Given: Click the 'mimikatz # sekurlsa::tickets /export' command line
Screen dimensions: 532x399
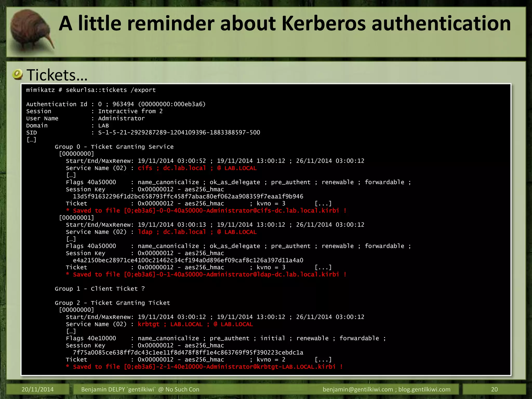Looking at the screenshot, I should (91, 90).
